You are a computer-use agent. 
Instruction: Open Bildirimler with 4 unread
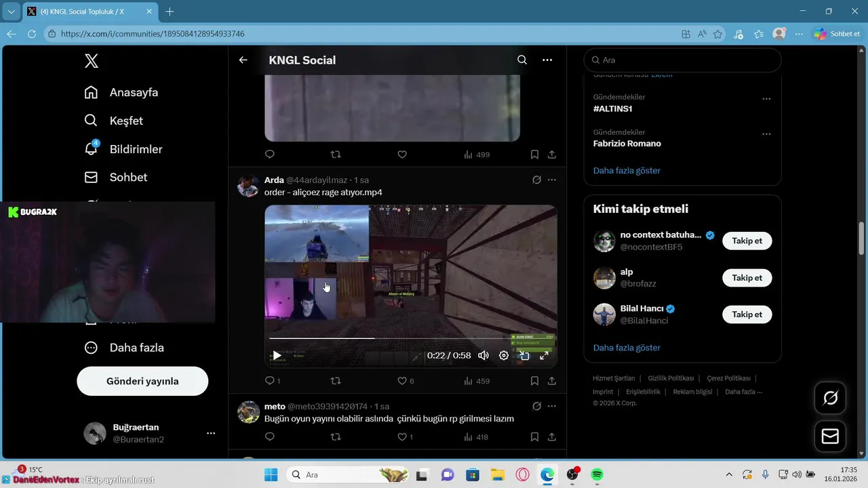pos(123,149)
